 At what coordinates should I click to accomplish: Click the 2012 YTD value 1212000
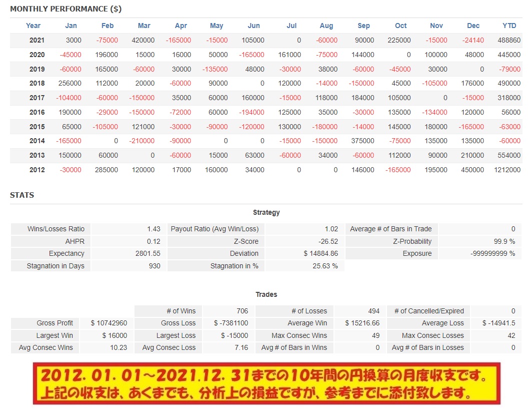point(507,170)
